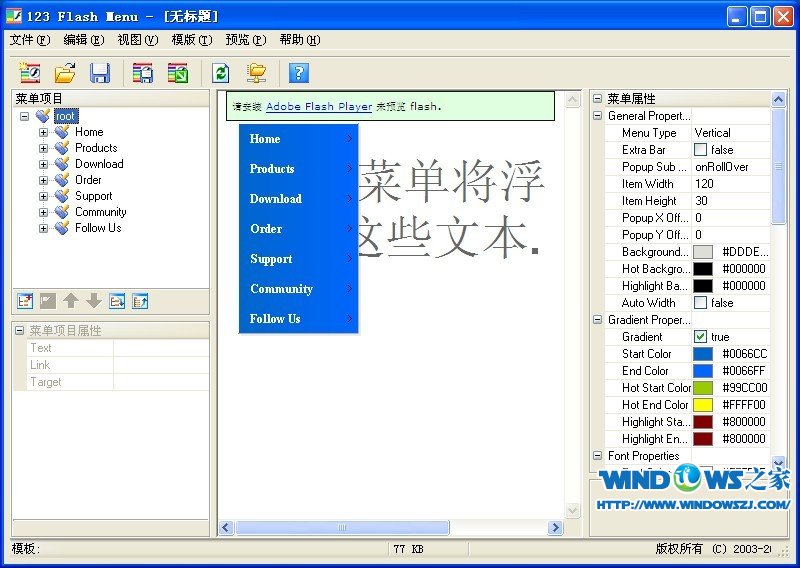Screen dimensions: 800x568
Task: Click the refresh preview icon with green arrows
Action: pos(221,73)
